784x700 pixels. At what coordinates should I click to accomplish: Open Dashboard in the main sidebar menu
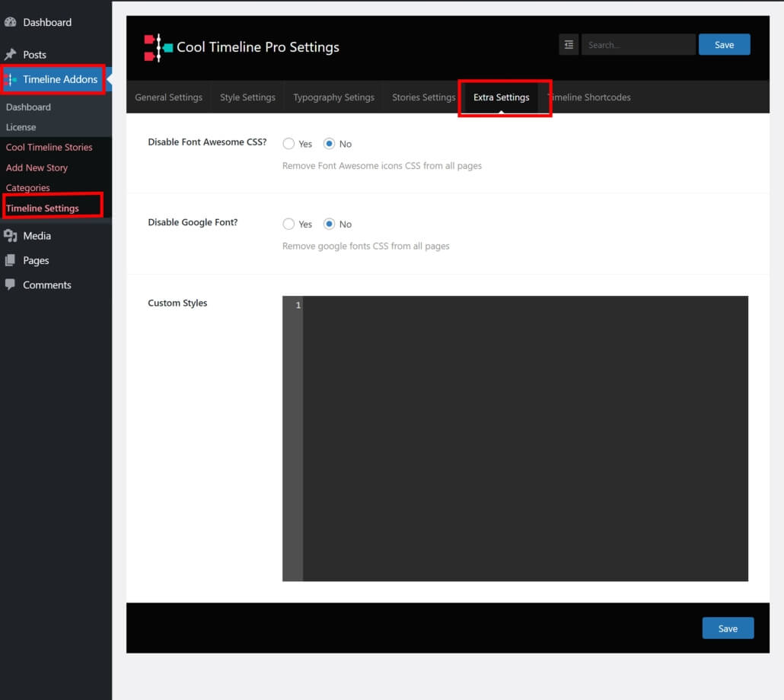click(47, 22)
